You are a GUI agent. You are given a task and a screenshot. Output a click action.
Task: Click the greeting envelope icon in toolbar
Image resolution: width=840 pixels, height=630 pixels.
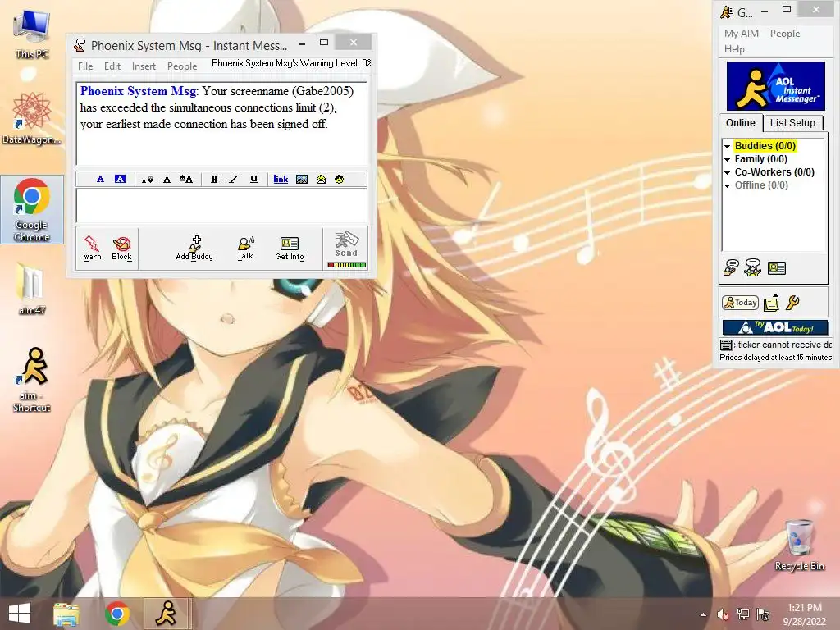pyautogui.click(x=321, y=180)
